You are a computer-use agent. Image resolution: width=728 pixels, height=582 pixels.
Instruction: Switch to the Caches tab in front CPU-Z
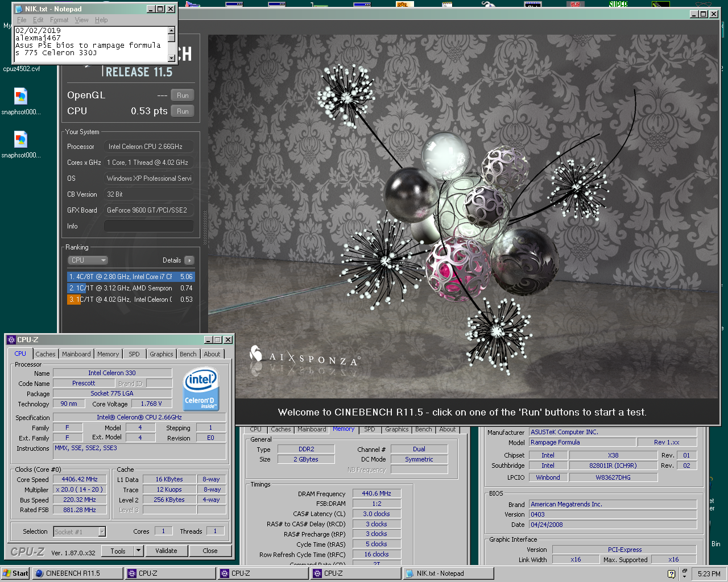45,354
